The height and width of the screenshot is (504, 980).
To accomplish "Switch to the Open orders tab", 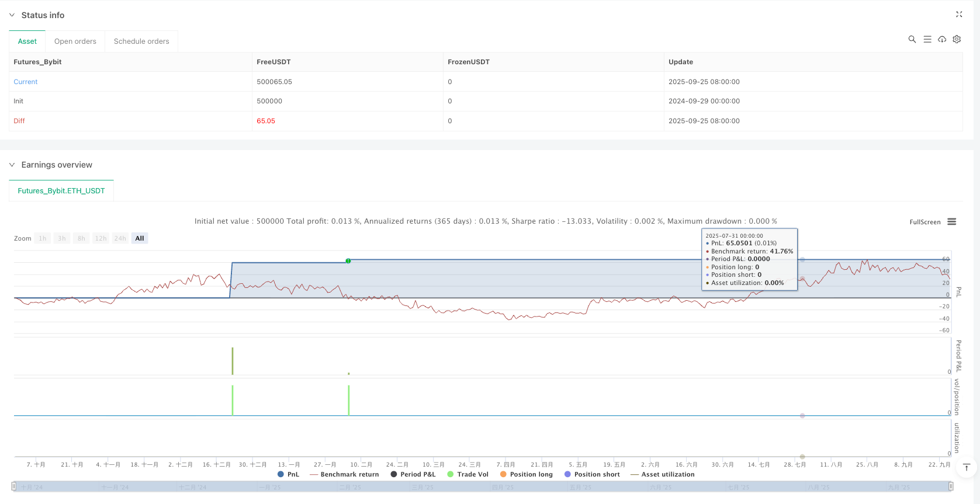I will click(x=75, y=41).
